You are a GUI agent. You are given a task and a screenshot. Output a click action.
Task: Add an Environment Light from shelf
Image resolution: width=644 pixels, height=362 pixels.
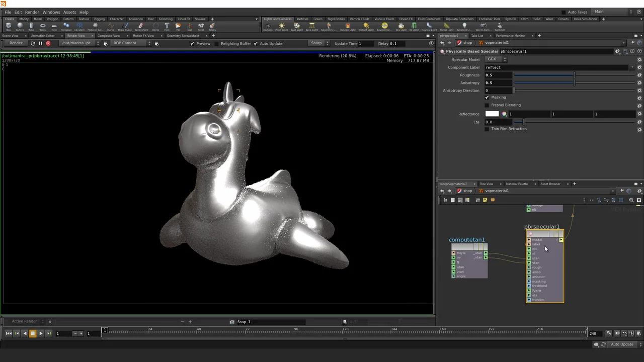[x=384, y=27]
